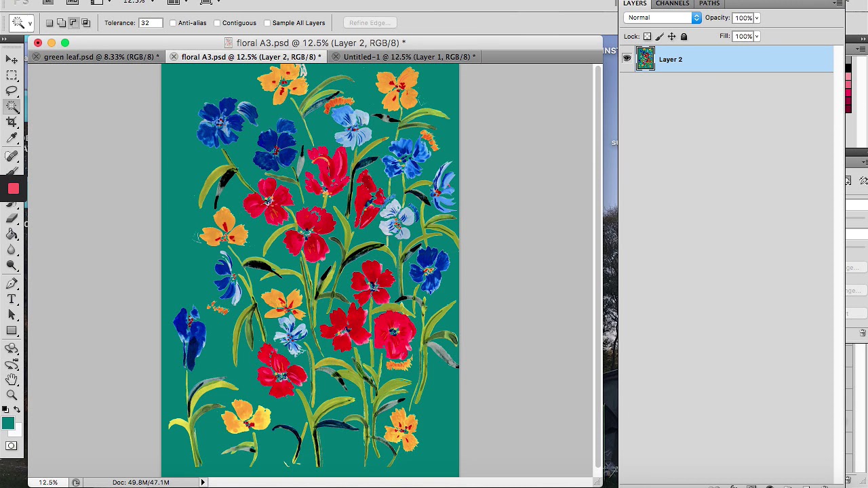This screenshot has height=488, width=868.
Task: Toggle Lock position
Action: [x=671, y=37]
